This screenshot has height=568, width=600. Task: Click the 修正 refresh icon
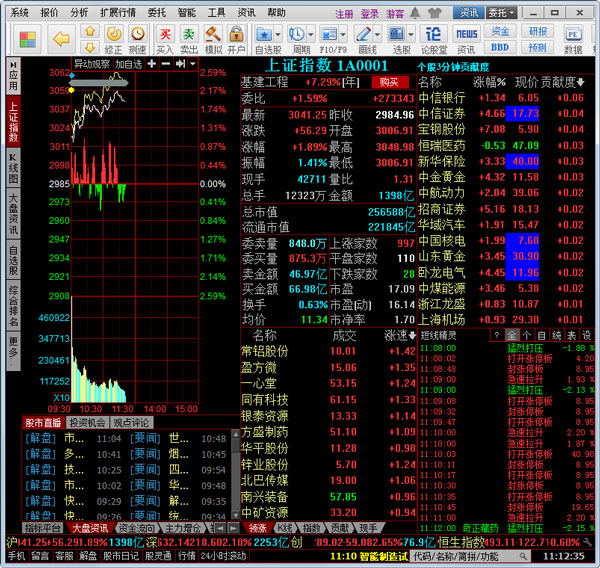coord(114,34)
